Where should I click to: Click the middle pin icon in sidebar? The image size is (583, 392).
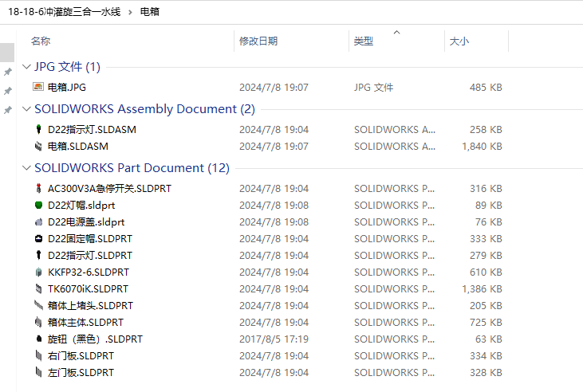coord(7,91)
